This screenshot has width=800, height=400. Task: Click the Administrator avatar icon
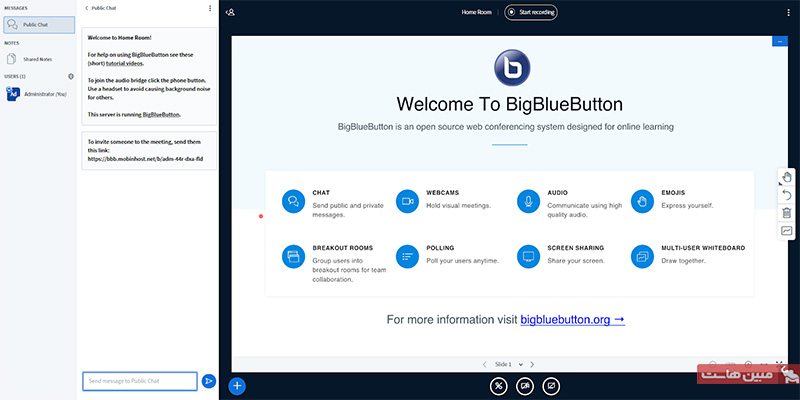pyautogui.click(x=13, y=94)
